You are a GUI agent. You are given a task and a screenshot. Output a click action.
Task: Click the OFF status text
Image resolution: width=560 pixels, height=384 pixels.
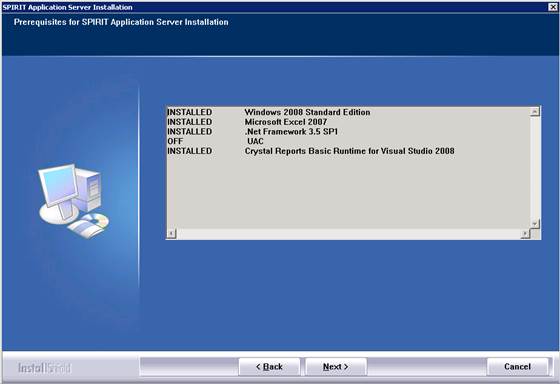(175, 141)
